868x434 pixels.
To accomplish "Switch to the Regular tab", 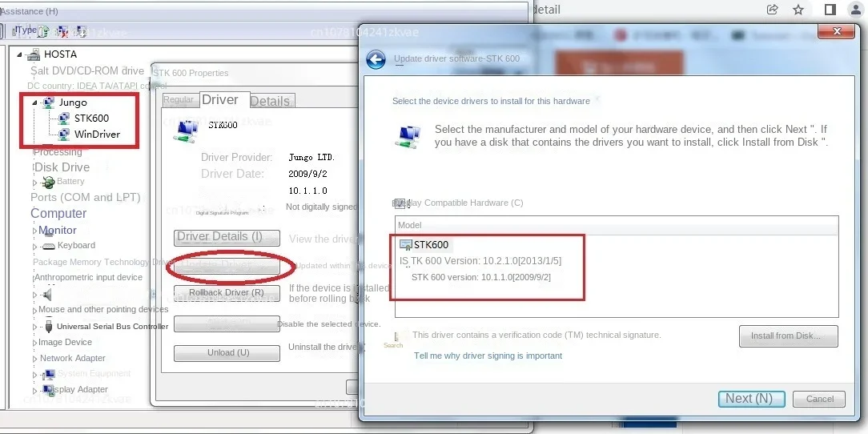I will (179, 99).
